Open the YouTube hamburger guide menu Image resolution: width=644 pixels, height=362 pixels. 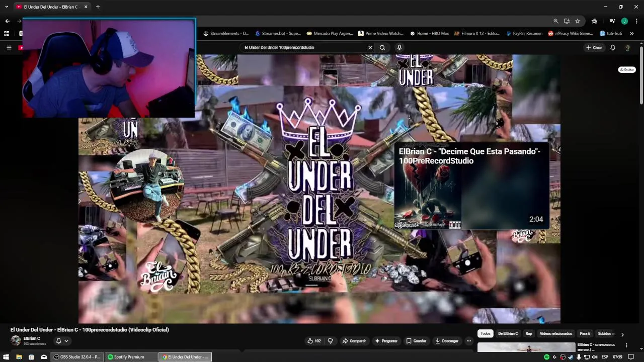click(x=9, y=48)
